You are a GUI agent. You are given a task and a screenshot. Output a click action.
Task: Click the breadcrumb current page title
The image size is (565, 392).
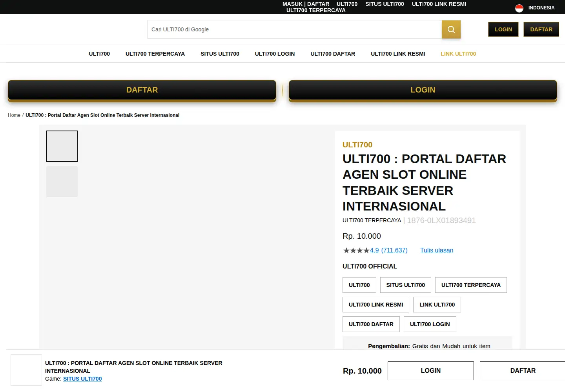102,115
